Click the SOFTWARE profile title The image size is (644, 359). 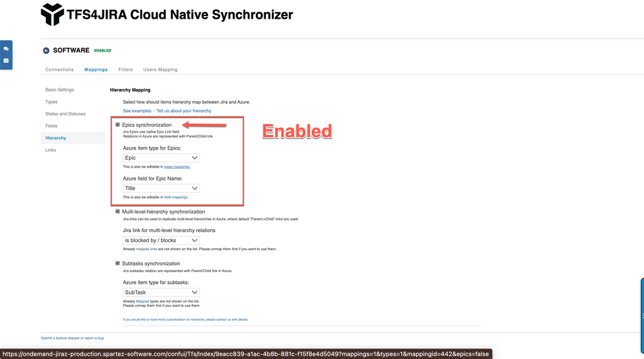[x=71, y=50]
